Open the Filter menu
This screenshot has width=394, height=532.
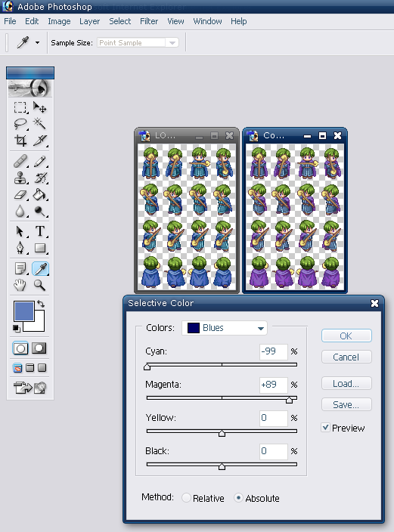tap(149, 21)
